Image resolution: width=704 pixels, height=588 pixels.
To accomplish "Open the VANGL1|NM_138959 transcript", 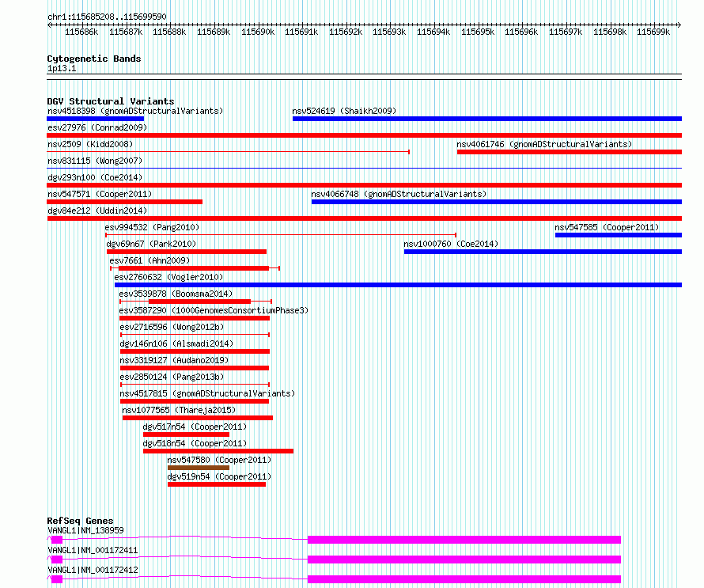I will coord(334,539).
